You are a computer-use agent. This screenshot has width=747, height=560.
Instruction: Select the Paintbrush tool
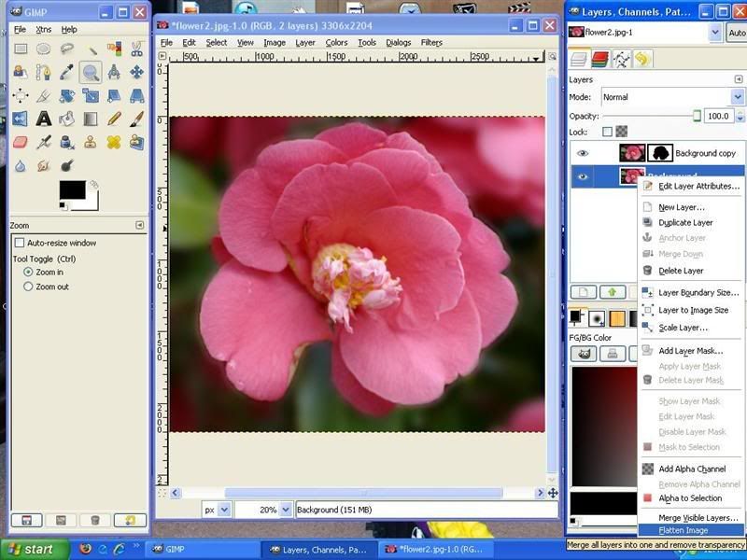[x=136, y=119]
